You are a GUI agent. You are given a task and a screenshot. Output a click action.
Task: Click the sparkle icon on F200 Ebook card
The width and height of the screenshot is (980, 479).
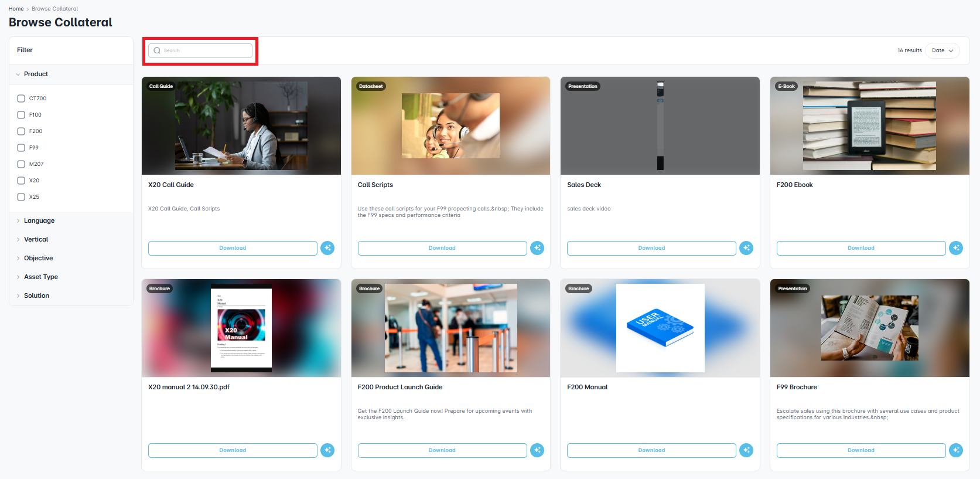pyautogui.click(x=956, y=248)
